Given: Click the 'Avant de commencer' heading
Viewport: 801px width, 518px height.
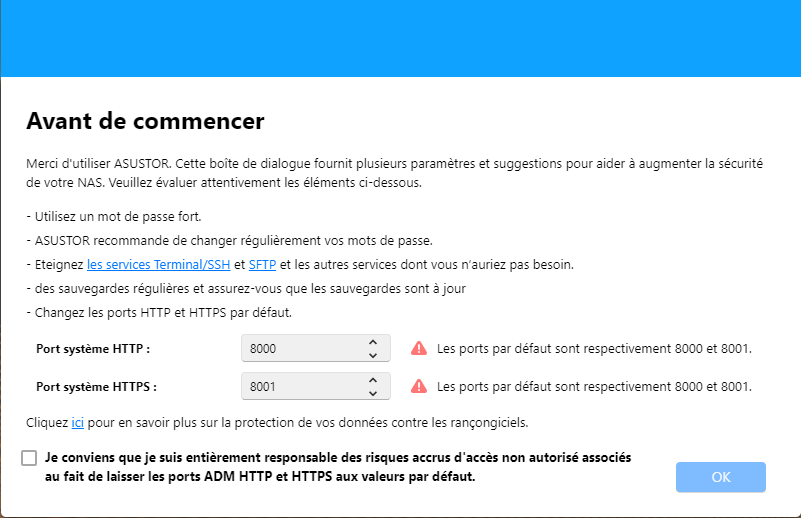Looking at the screenshot, I should coord(145,122).
